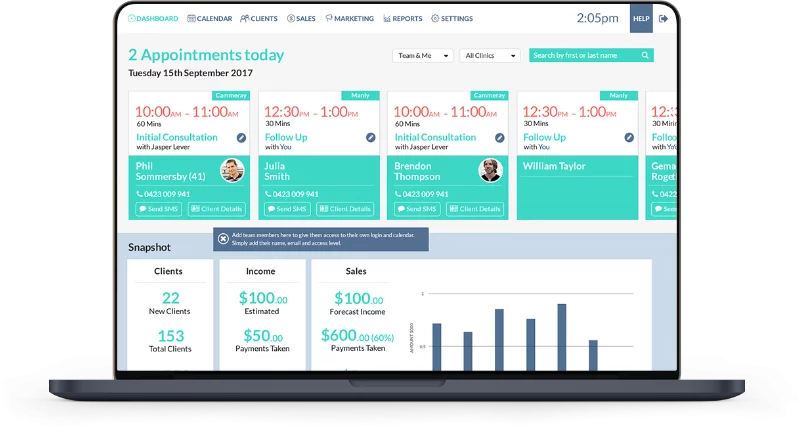The height and width of the screenshot is (432, 800).
Task: Click the search by name input field
Action: [585, 56]
